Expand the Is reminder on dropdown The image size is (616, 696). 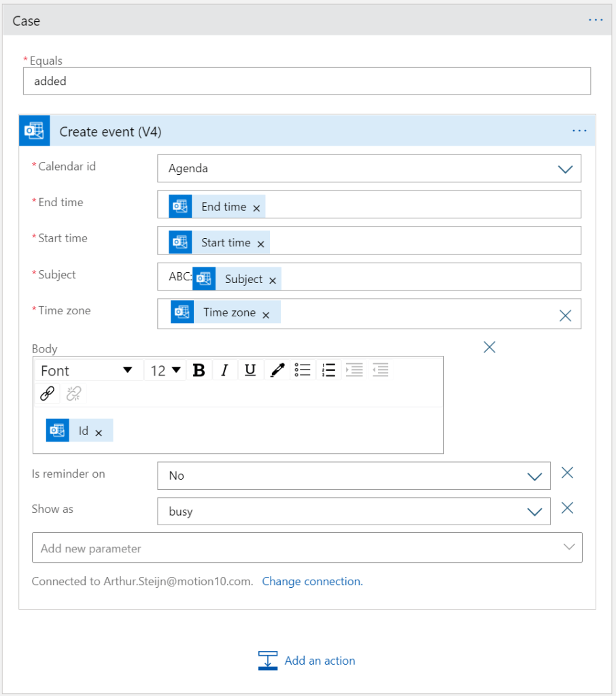pyautogui.click(x=534, y=476)
